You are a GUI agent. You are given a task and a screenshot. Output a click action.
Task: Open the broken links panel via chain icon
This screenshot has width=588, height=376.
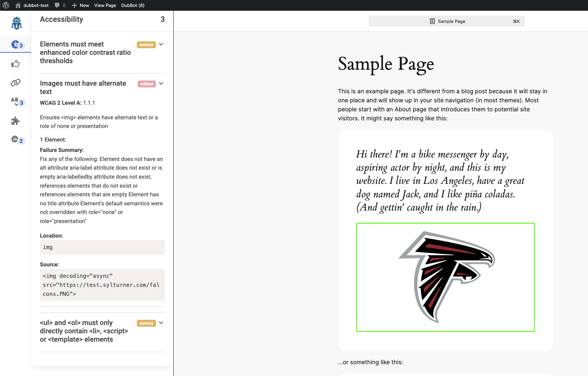(x=15, y=83)
